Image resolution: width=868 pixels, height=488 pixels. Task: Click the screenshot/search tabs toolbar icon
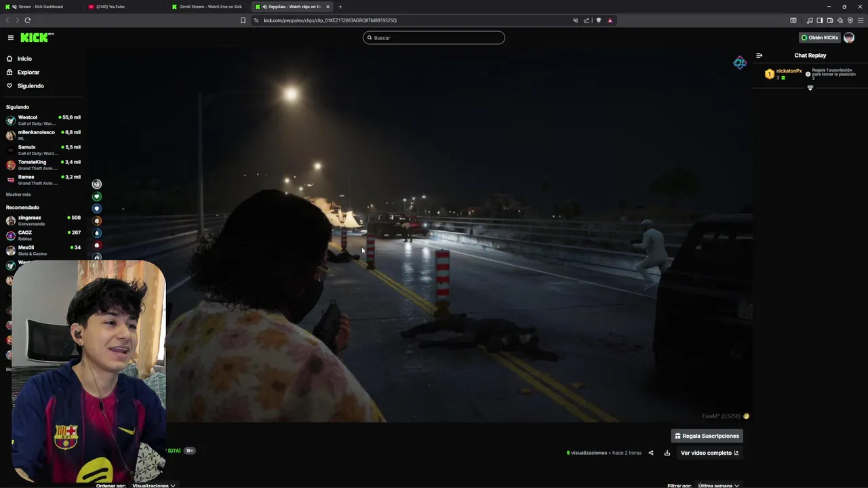pyautogui.click(x=793, y=20)
